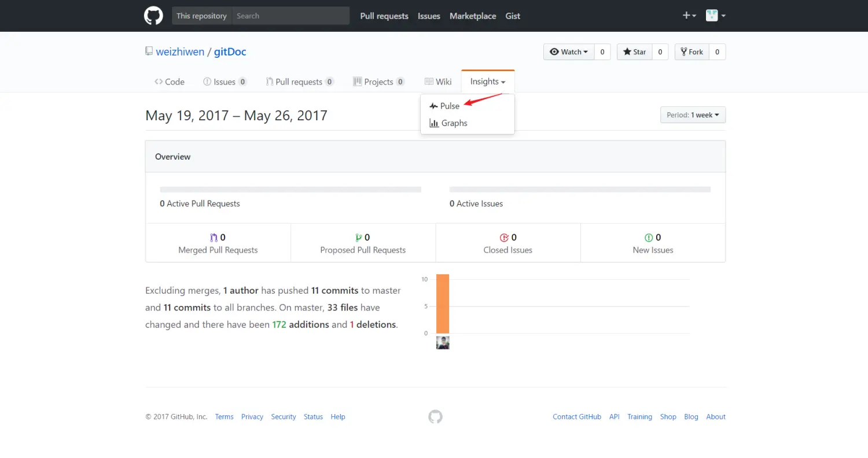Click the Overview section header
The image size is (868, 458).
(x=435, y=156)
